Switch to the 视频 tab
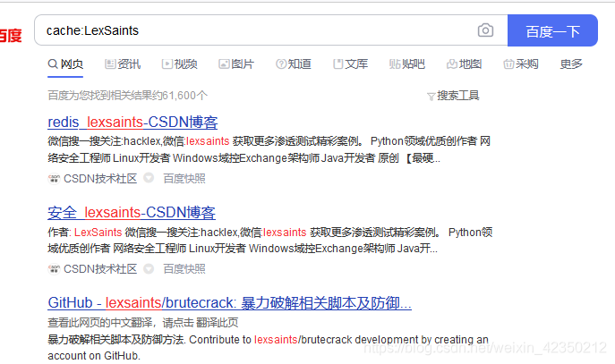This screenshot has width=615, height=364. [180, 63]
